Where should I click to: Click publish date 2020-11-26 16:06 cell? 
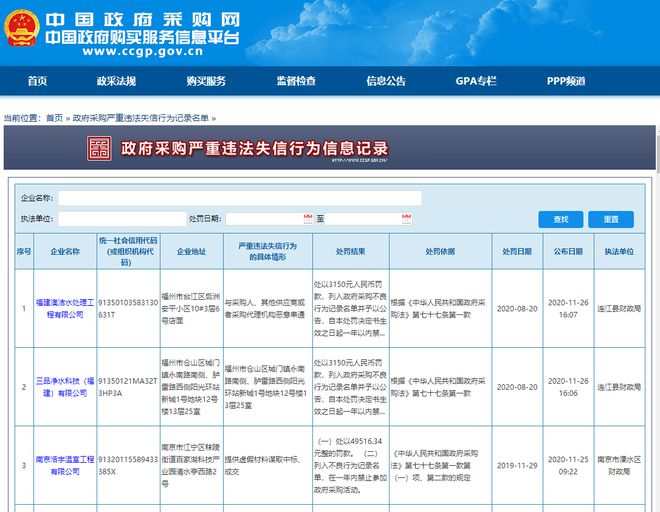pyautogui.click(x=568, y=387)
